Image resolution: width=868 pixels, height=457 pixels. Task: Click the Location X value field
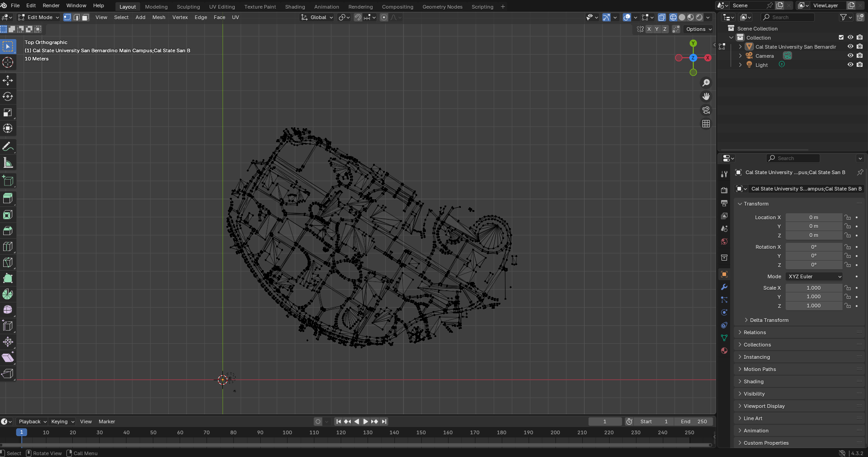(x=813, y=217)
